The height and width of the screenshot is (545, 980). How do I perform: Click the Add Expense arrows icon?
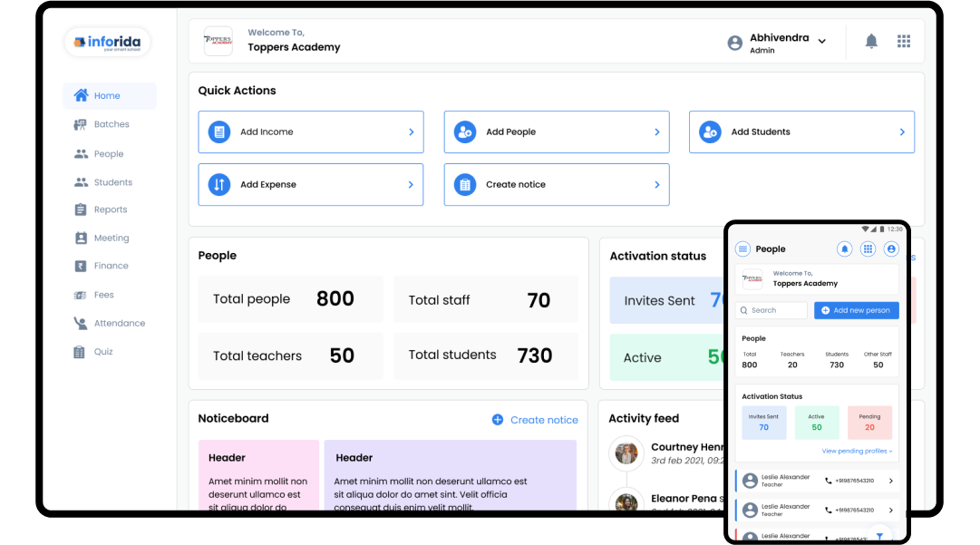point(219,184)
